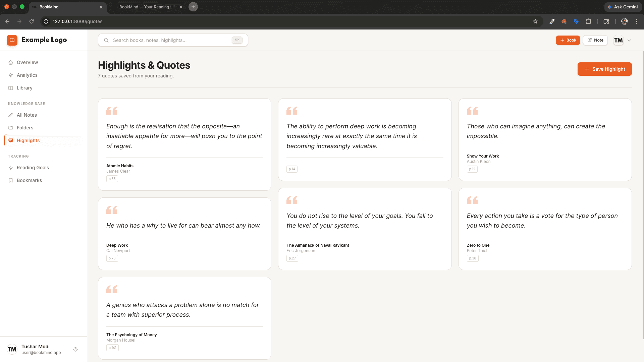644x362 pixels.
Task: Expand the profile dropdown chevron
Action: [629, 40]
